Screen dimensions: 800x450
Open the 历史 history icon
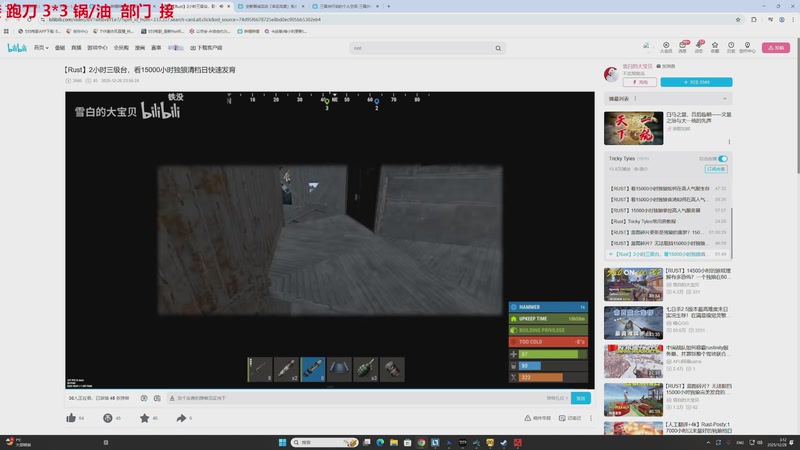tap(731, 47)
